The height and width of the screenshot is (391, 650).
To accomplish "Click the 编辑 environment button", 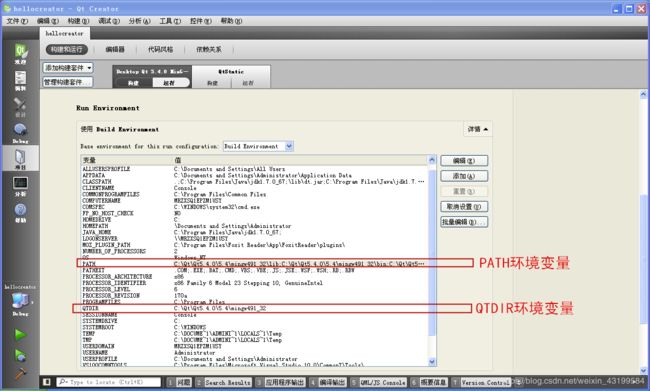I will (x=464, y=160).
